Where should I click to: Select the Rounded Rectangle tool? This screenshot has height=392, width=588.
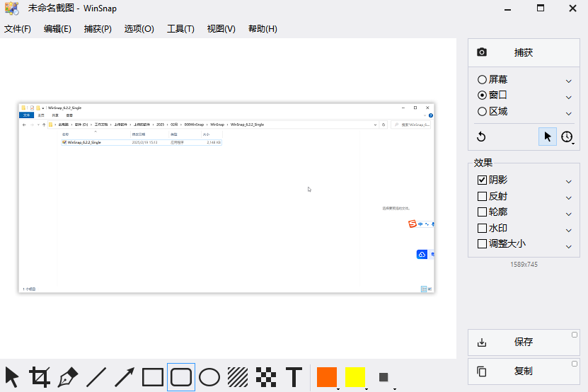(x=181, y=377)
